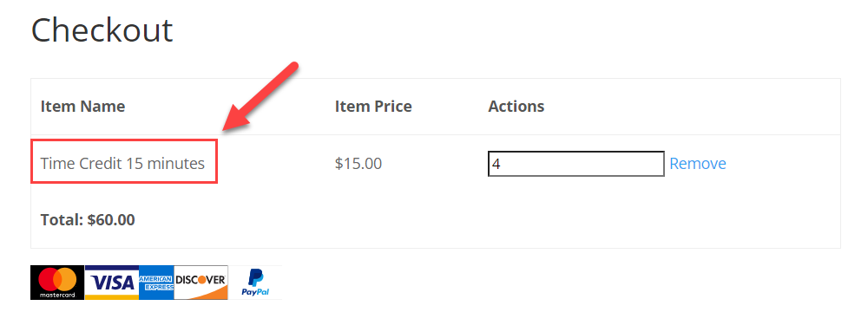The image size is (868, 312).
Task: Focus the quantity input field
Action: coord(575,164)
